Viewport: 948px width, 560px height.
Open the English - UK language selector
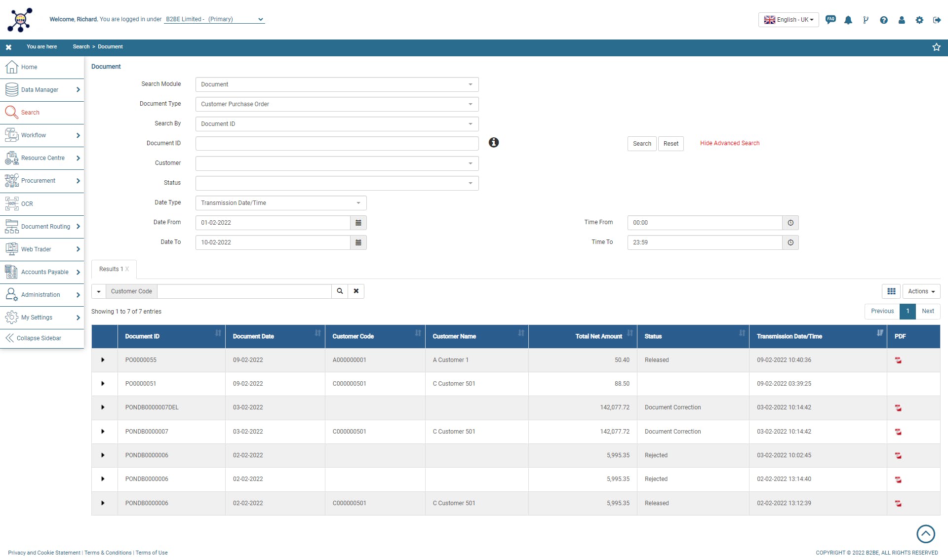(x=789, y=20)
